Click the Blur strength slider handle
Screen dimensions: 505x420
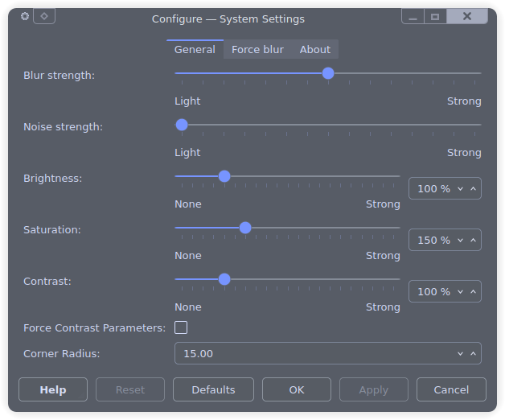point(328,73)
